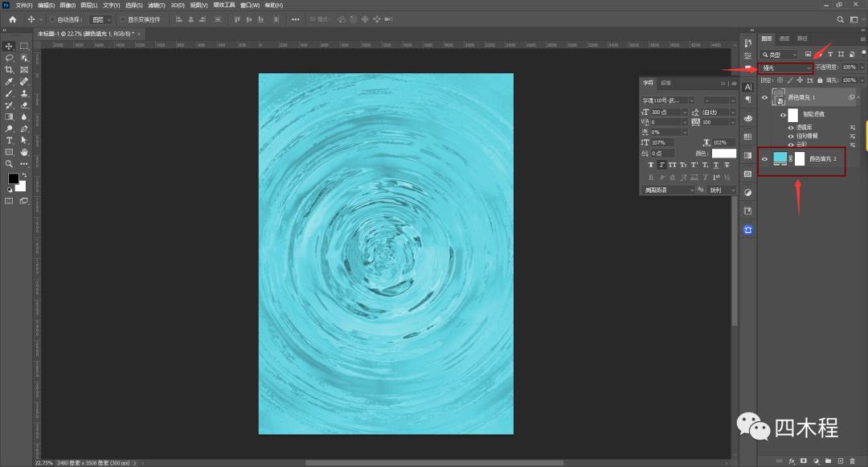
Task: Open the Add Layer Mask icon in Layers panel
Action: point(804,461)
